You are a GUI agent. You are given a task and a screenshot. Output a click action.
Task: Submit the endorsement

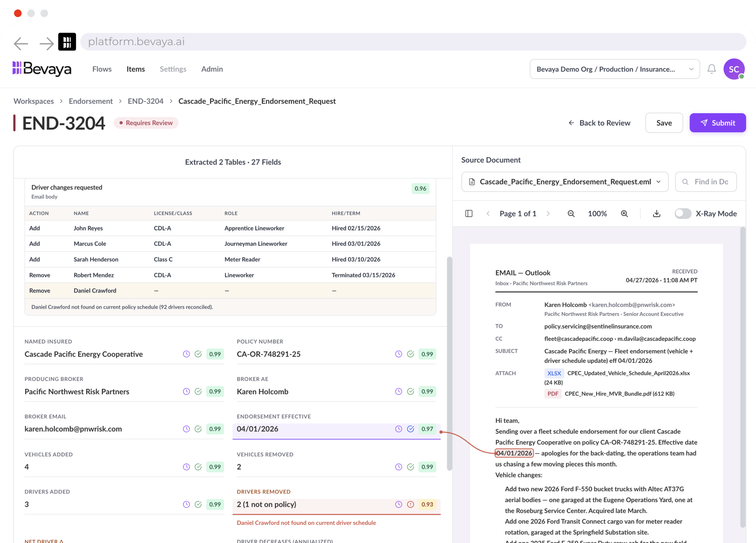point(717,123)
